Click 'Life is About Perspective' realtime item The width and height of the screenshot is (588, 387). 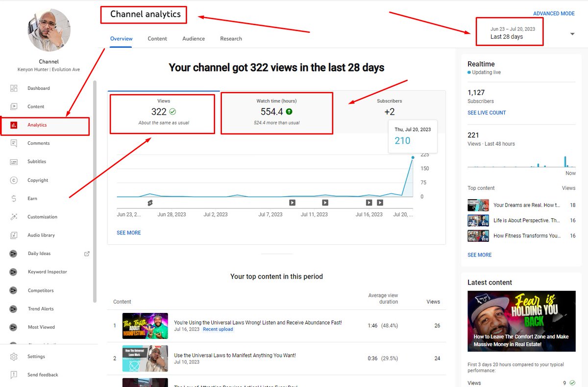522,220
